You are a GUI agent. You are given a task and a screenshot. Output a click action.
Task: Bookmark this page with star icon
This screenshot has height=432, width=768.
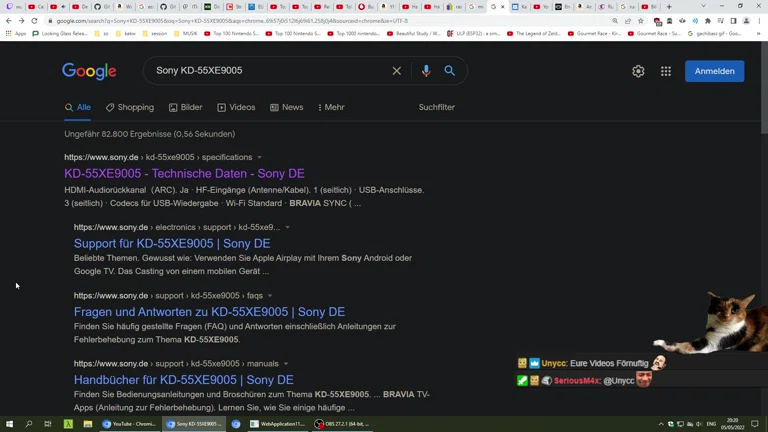click(641, 21)
